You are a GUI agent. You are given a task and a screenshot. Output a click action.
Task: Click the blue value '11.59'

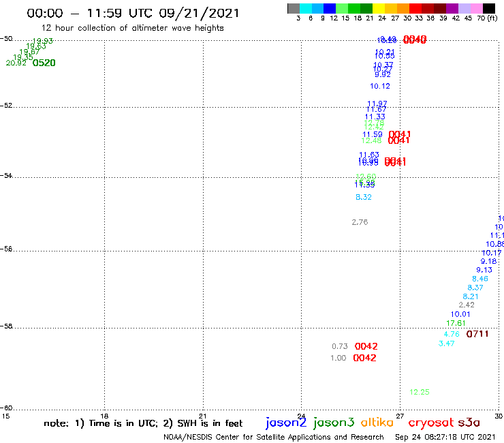pos(373,134)
